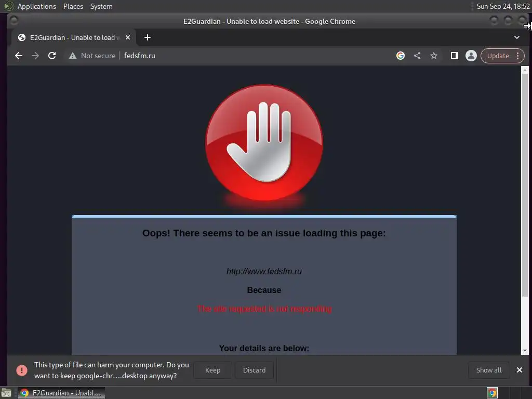Image resolution: width=532 pixels, height=399 pixels.
Task: Click the red stop hand image
Action: 264,142
